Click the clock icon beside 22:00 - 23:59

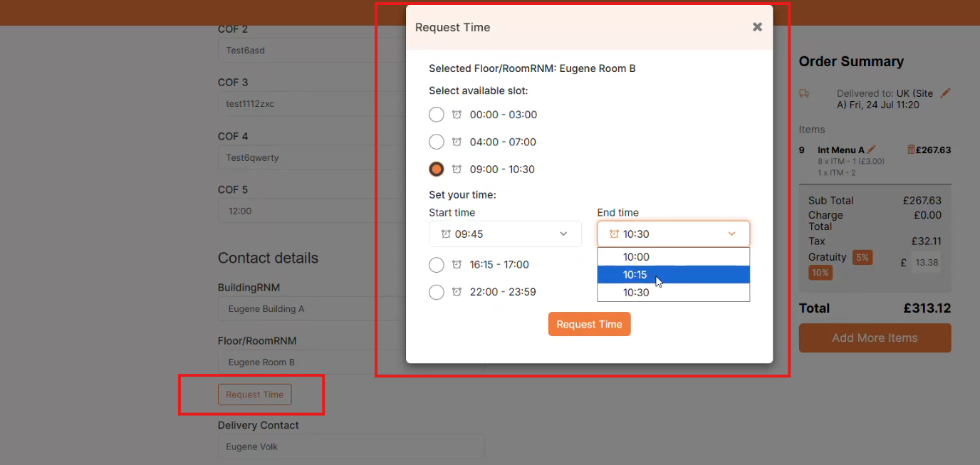tap(457, 292)
